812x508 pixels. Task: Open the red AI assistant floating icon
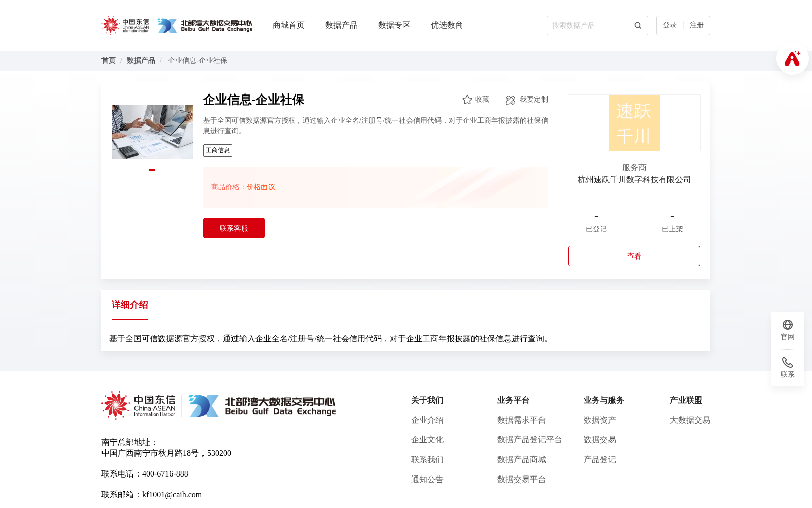(792, 58)
